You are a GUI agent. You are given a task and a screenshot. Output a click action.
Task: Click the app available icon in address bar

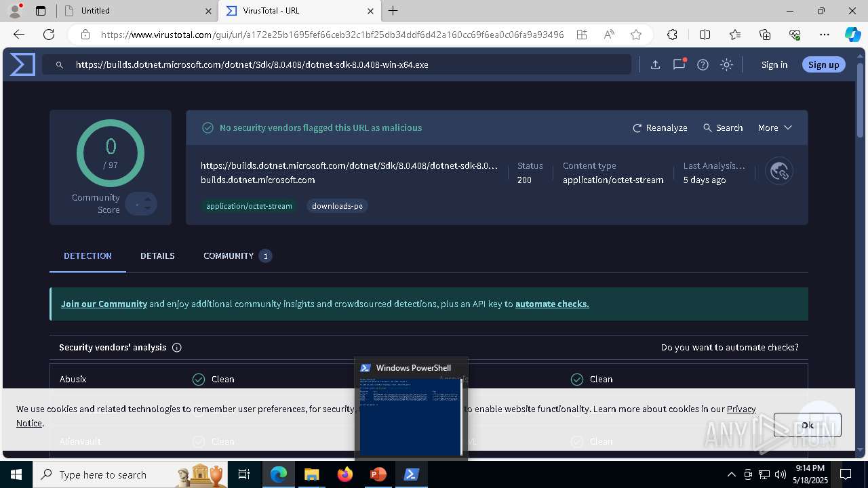tap(582, 35)
